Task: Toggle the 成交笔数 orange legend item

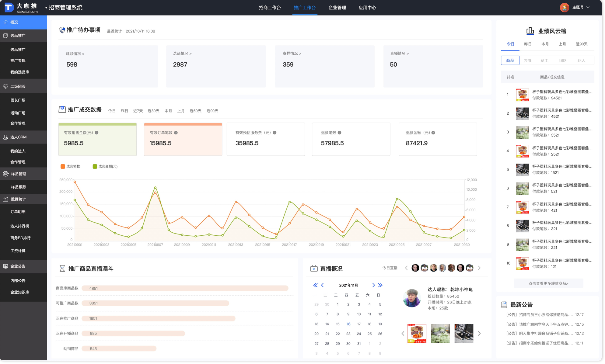Action: pyautogui.click(x=70, y=166)
